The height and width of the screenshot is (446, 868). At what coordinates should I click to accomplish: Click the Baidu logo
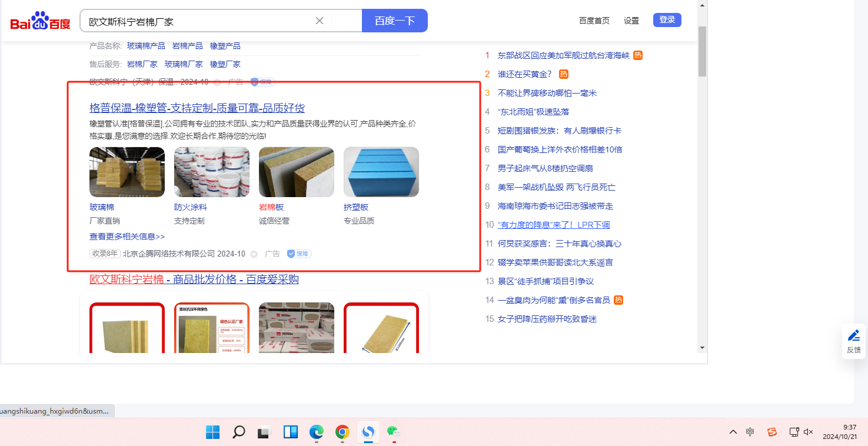point(40,21)
